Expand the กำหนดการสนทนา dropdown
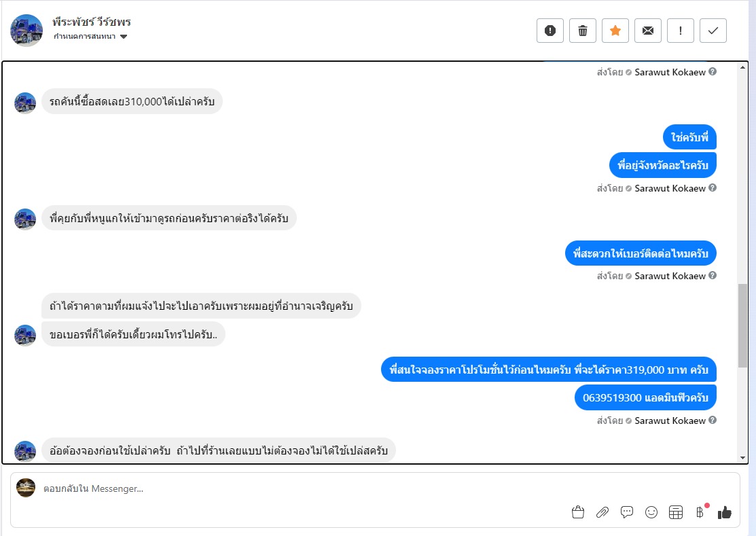This screenshot has width=756, height=536. point(124,37)
